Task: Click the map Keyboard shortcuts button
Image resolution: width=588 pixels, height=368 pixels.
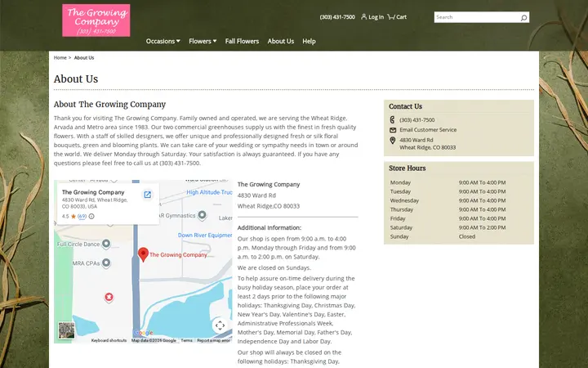Action: [x=109, y=340]
